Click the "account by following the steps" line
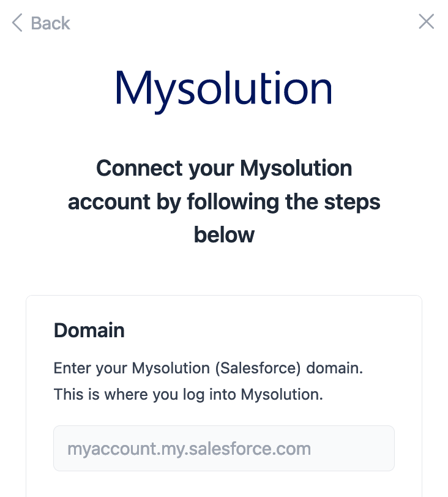Image resolution: width=448 pixels, height=497 pixels. [x=224, y=202]
